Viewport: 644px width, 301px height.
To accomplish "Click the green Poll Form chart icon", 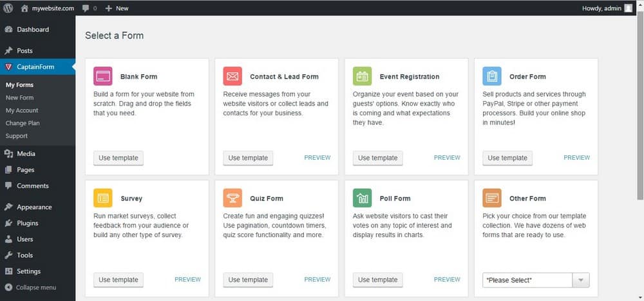I will click(x=362, y=198).
